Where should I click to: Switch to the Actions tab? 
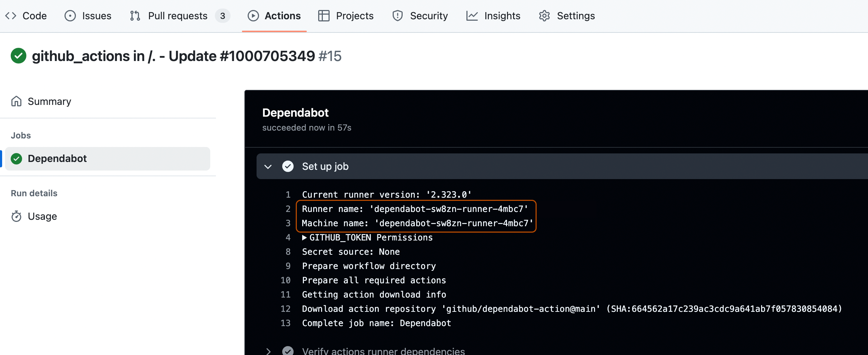283,16
